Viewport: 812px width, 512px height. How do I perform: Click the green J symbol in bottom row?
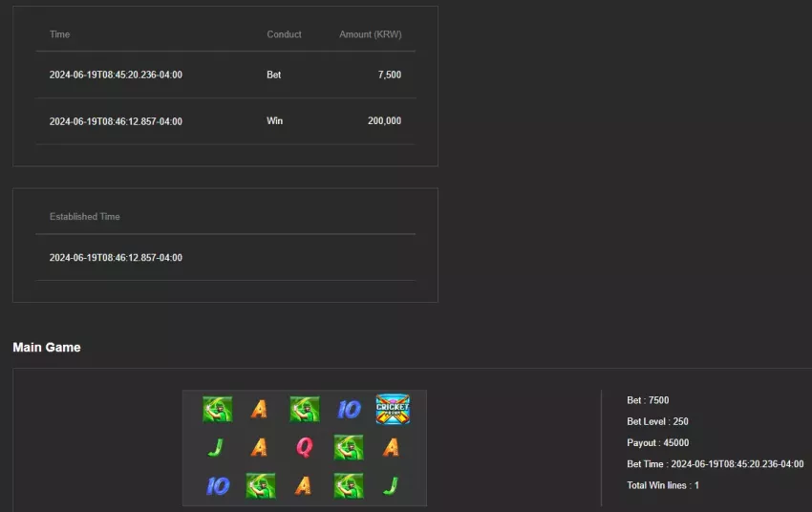(391, 485)
